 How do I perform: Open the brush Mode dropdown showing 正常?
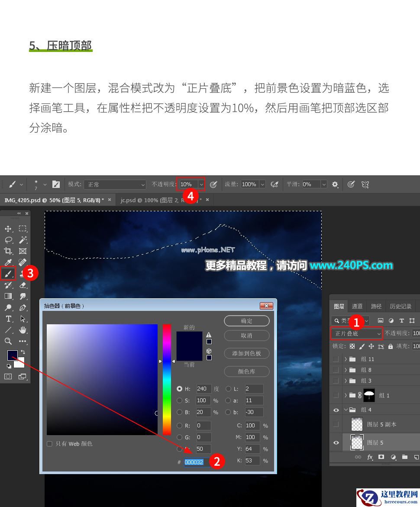(115, 184)
